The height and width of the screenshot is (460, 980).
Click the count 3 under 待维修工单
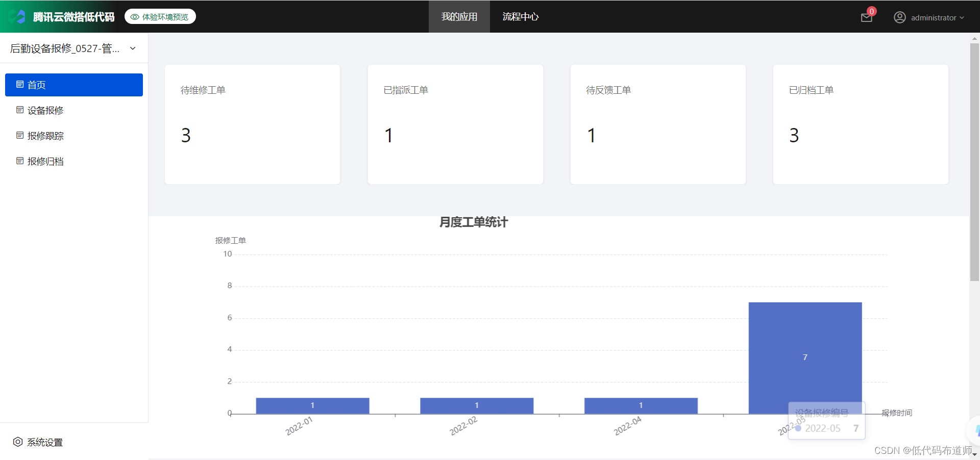tap(186, 135)
